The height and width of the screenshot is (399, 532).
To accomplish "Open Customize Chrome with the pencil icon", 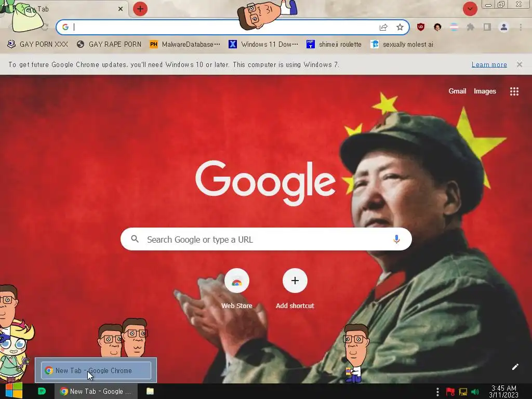I will tap(515, 367).
